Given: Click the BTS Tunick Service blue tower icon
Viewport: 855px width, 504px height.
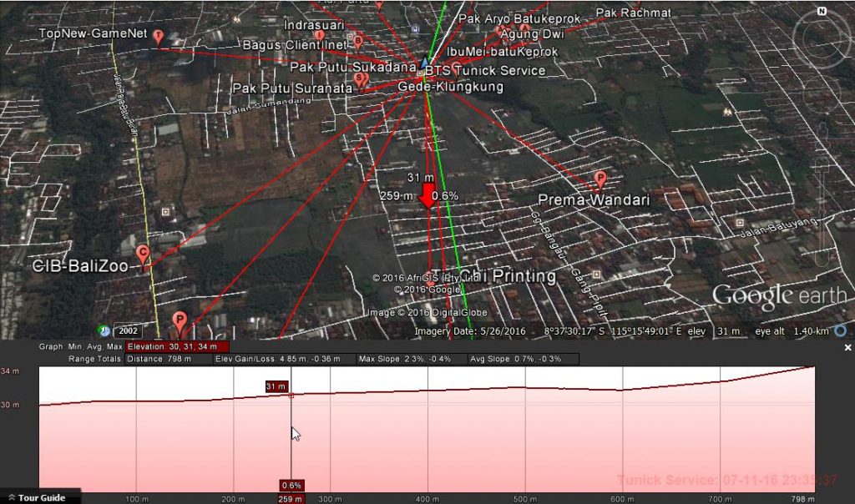Looking at the screenshot, I should click(x=425, y=62).
